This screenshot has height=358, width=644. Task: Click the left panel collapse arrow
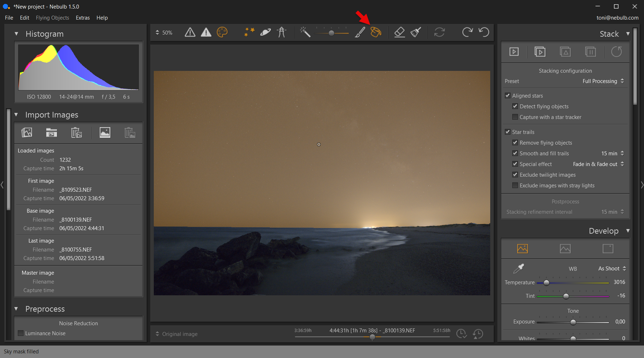pyautogui.click(x=2, y=185)
